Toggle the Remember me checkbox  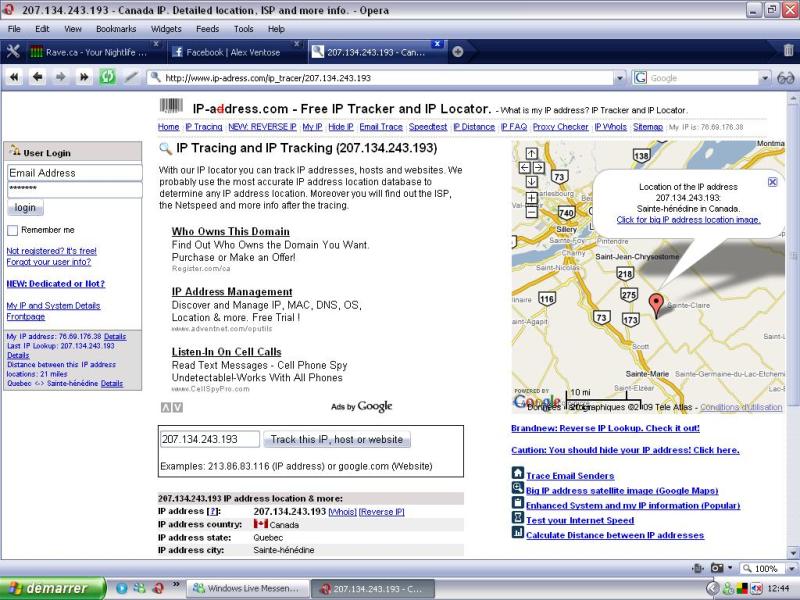13,231
